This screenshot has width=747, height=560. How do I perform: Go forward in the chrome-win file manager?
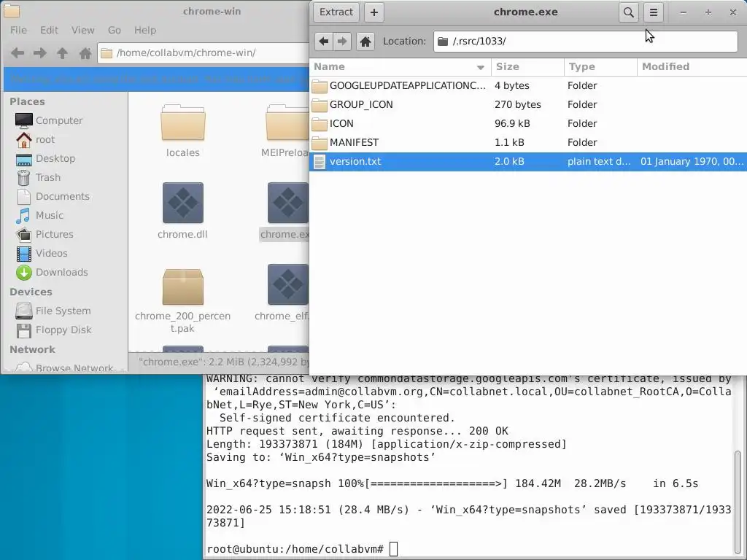coord(40,52)
